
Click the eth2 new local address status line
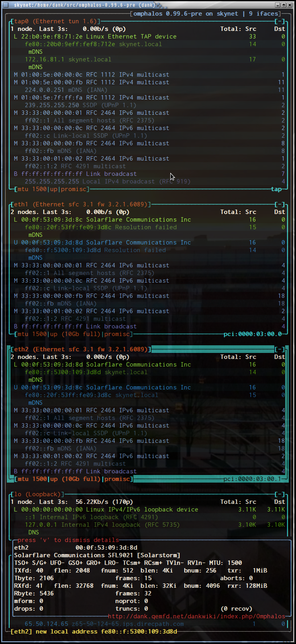(x=94, y=632)
